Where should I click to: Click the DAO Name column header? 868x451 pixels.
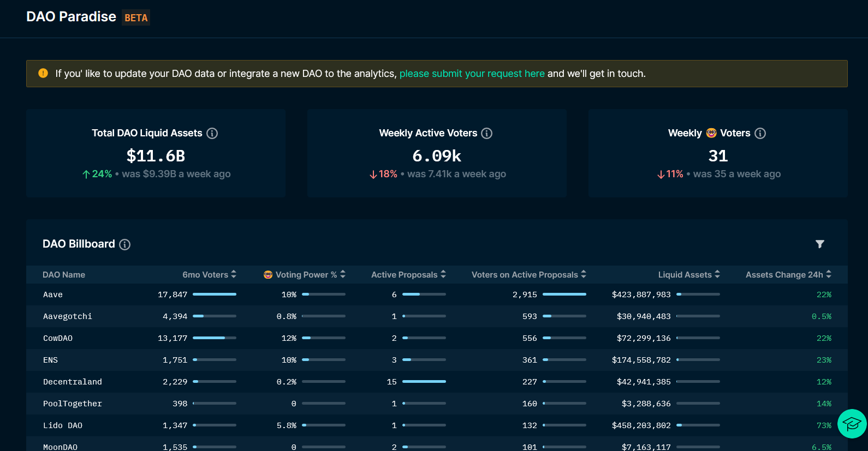coord(64,275)
